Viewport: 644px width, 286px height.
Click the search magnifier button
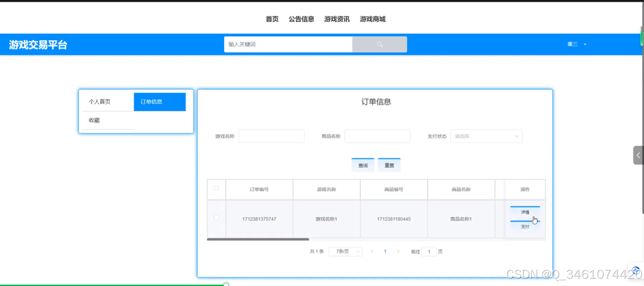click(379, 44)
